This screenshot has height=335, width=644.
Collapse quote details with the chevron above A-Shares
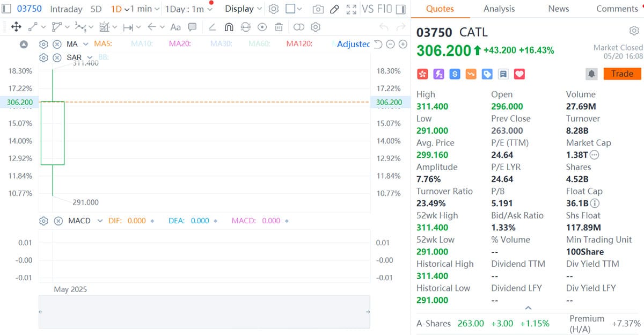[x=528, y=308]
